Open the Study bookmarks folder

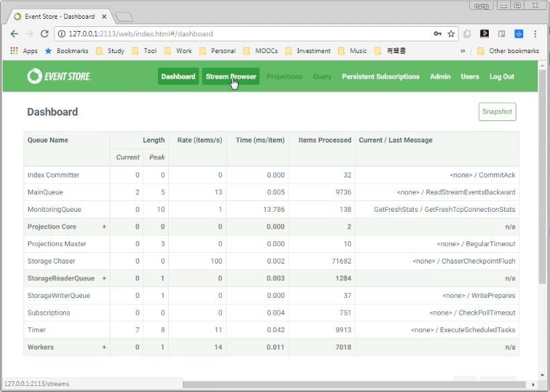[x=110, y=51]
